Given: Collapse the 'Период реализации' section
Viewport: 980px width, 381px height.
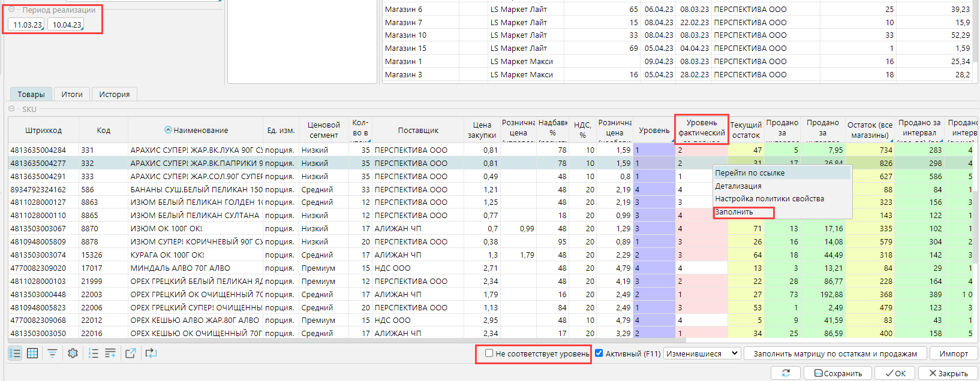Looking at the screenshot, I should coord(11,10).
